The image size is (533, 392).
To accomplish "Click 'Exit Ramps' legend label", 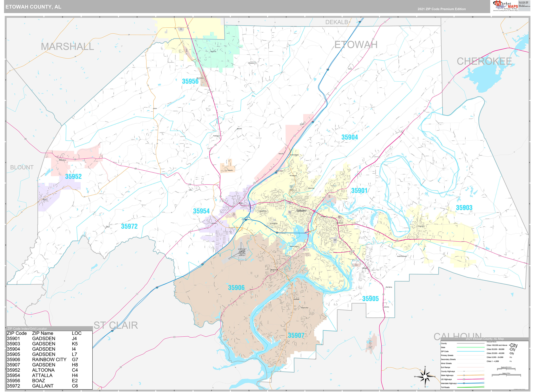I will coord(446,367).
